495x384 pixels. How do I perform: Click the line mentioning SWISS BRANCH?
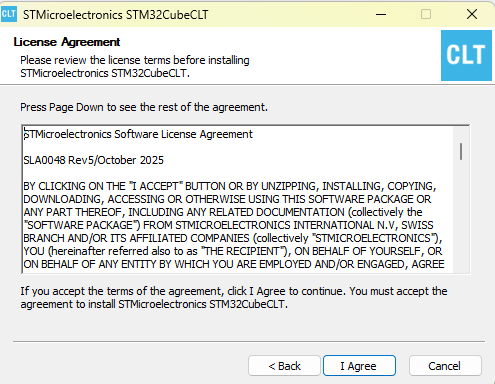tap(228, 225)
